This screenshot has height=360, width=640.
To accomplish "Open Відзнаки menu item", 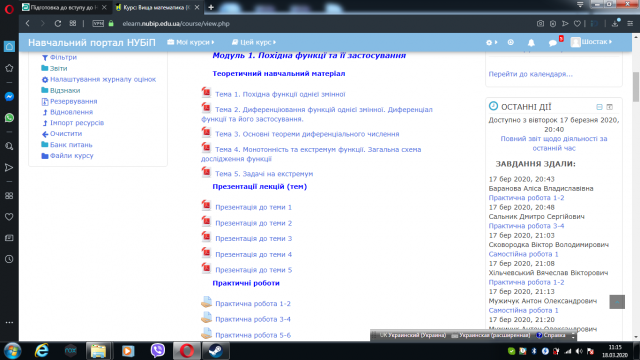I will [65, 91].
